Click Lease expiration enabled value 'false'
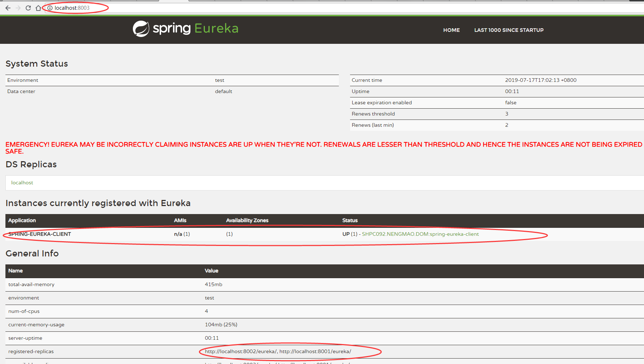This screenshot has height=364, width=644. [x=511, y=103]
